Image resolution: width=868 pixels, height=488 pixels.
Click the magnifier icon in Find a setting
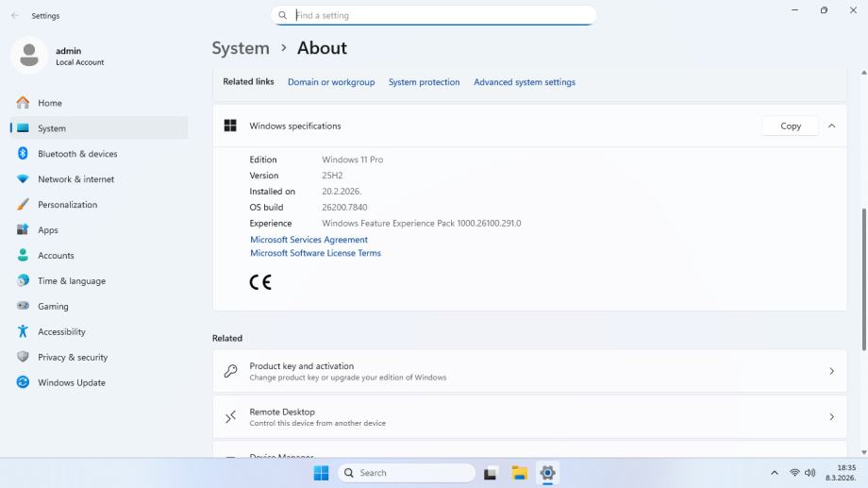point(282,15)
